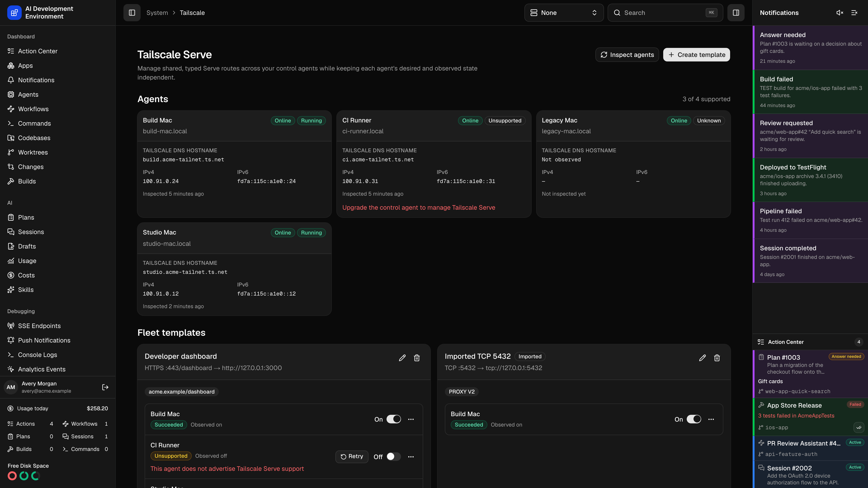
Task: Open more options for Developer dashboard Build Mac
Action: pyautogui.click(x=411, y=419)
